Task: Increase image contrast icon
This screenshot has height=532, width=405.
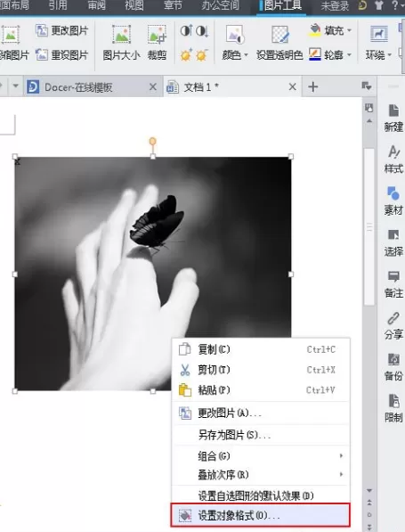Action: pos(186,31)
